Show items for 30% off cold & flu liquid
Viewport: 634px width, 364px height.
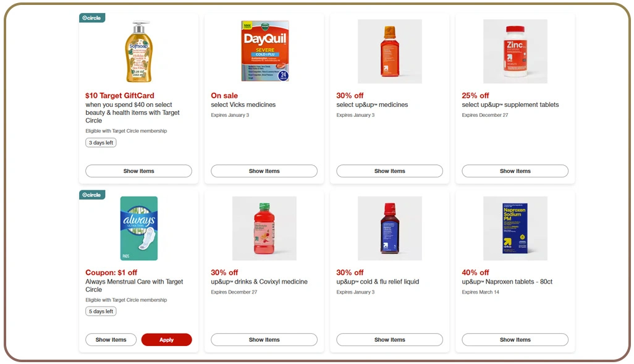[389, 339]
